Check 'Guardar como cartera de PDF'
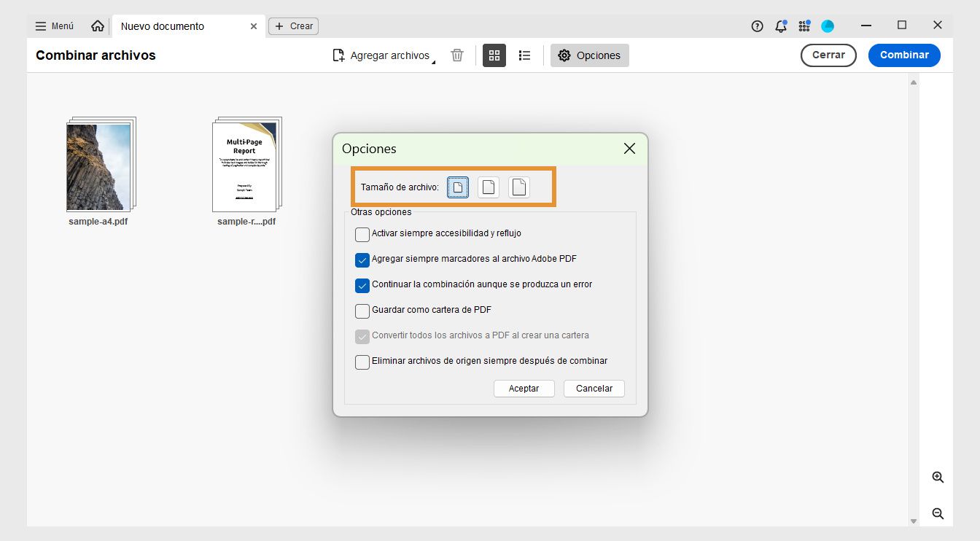 tap(362, 311)
